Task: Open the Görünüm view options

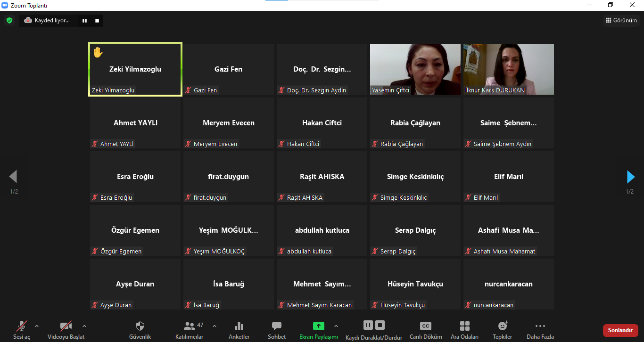Action: pos(621,20)
